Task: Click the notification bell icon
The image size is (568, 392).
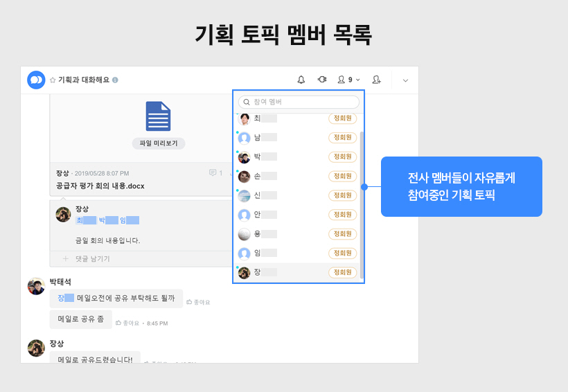Action: (301, 80)
